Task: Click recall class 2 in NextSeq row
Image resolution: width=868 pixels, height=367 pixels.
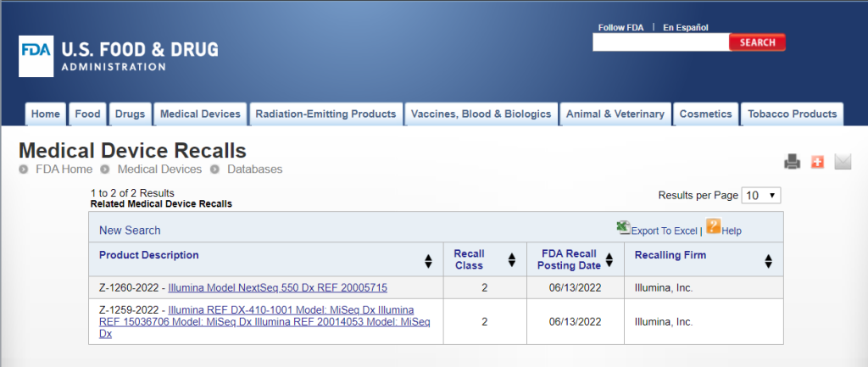Action: (x=484, y=288)
